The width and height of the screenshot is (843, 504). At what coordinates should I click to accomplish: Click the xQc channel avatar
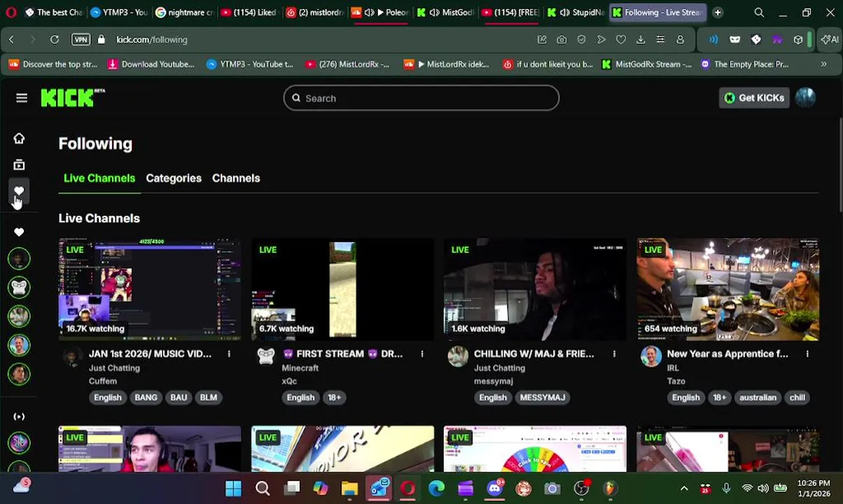click(x=265, y=356)
